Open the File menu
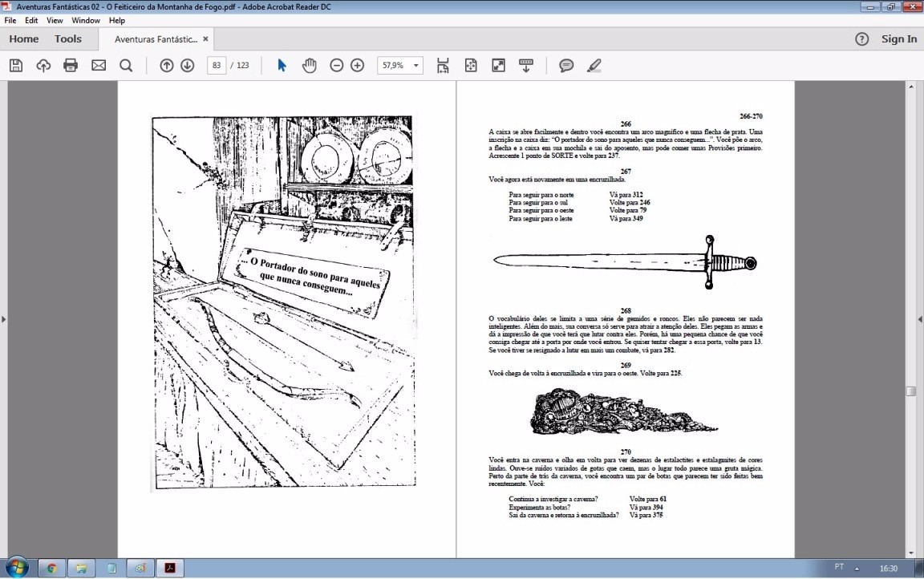Screen dimensions: 924x579 click(10, 20)
